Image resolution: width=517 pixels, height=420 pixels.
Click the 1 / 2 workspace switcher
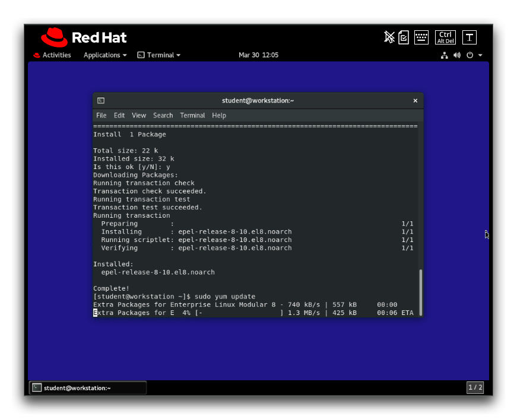point(475,387)
